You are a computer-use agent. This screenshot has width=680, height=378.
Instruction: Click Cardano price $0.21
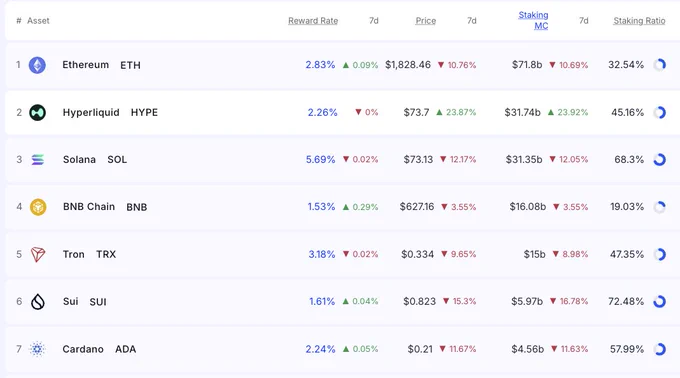click(420, 349)
